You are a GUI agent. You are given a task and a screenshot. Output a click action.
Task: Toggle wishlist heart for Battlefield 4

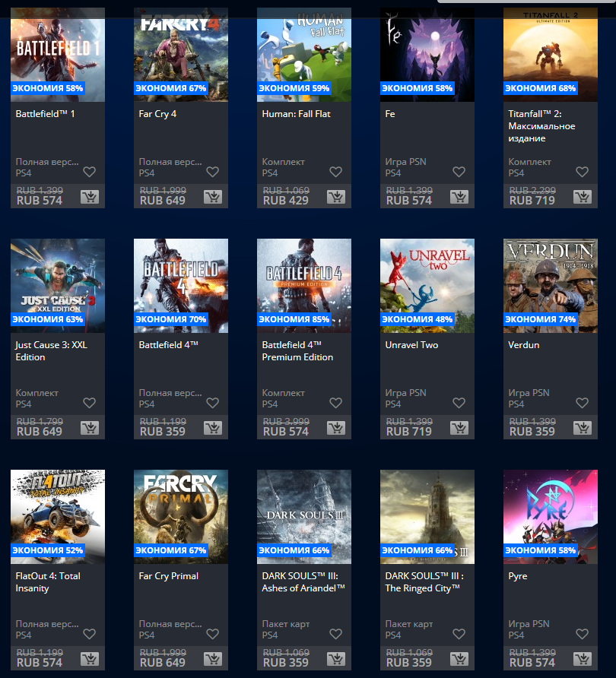(x=212, y=404)
